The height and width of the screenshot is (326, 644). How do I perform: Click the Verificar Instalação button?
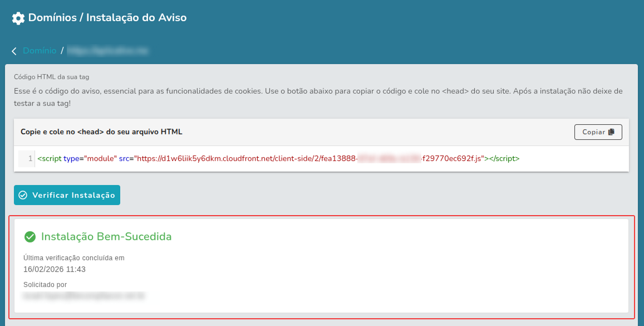[67, 194]
